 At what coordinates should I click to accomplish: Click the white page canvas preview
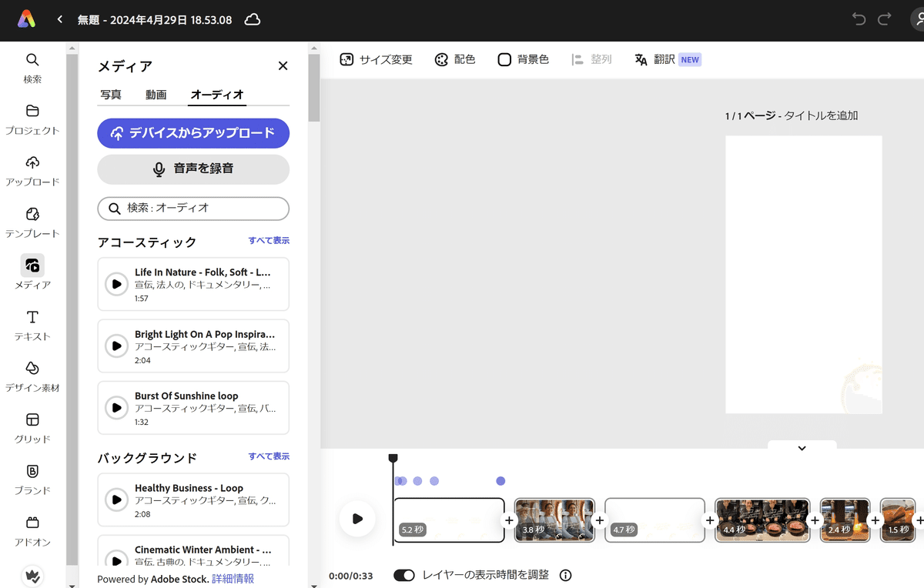804,275
